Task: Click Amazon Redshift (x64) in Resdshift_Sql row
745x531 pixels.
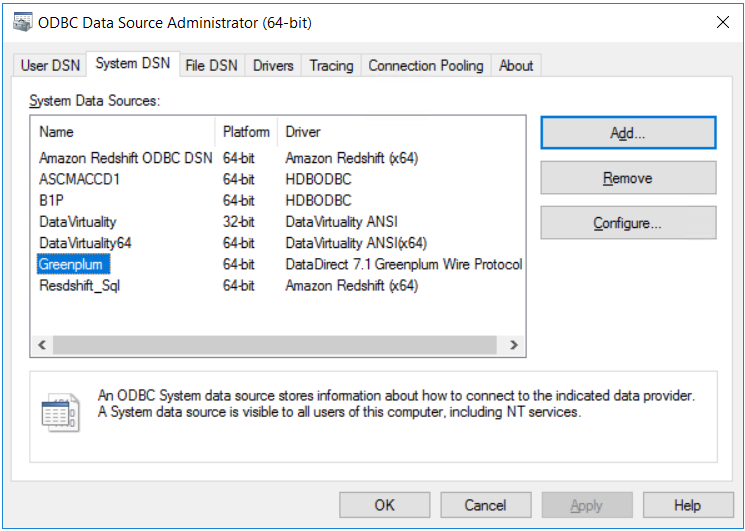Action: tap(352, 285)
